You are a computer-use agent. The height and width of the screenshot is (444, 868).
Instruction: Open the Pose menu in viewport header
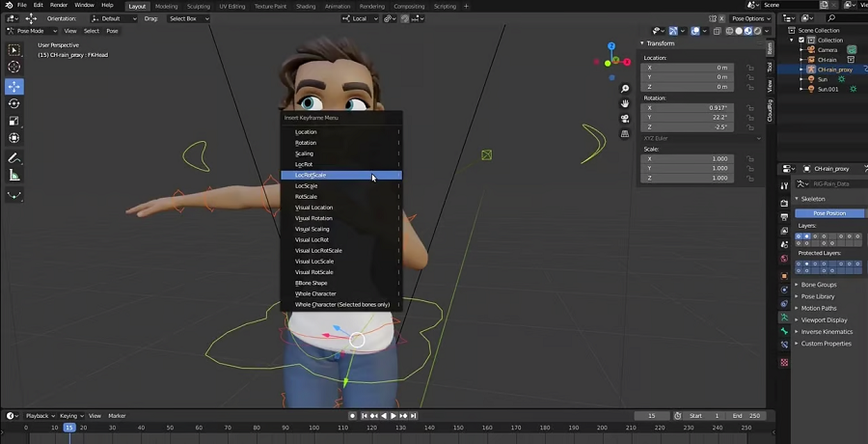coord(112,31)
